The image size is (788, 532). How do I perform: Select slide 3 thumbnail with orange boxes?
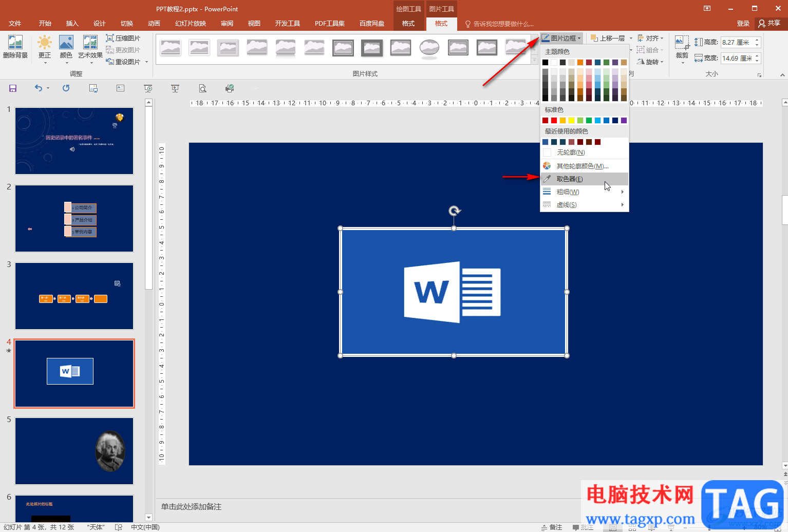[x=74, y=296]
